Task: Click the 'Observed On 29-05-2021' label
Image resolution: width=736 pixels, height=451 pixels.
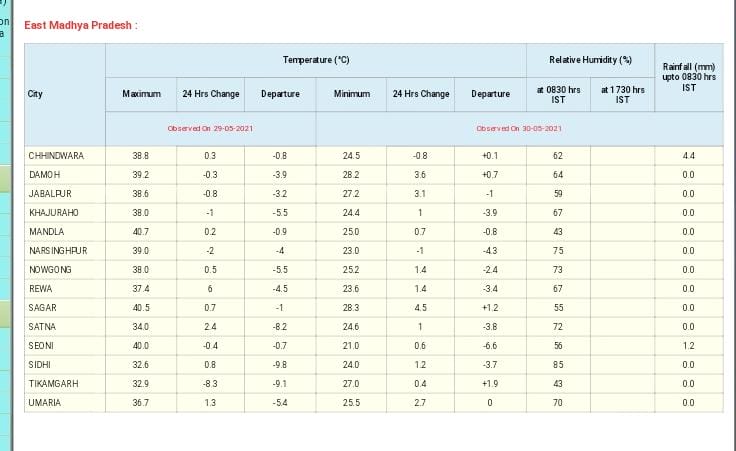Action: 210,128
